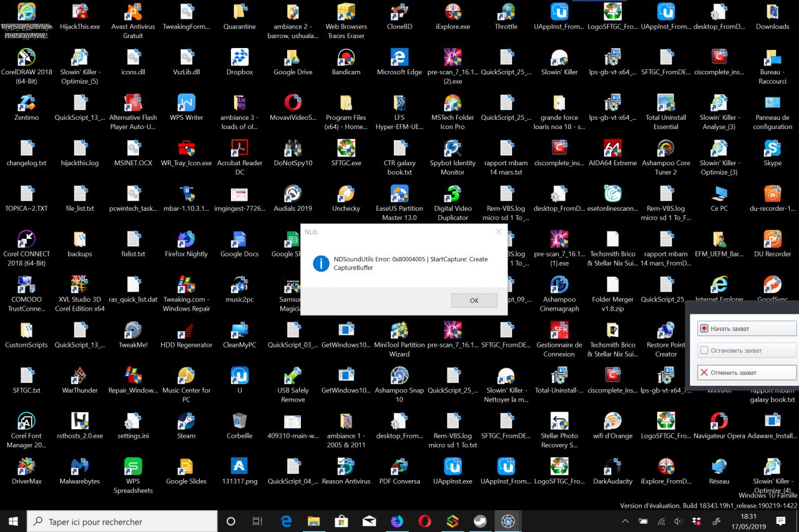Select the WarThunder desktop icon
The image size is (799, 532).
pyautogui.click(x=80, y=380)
